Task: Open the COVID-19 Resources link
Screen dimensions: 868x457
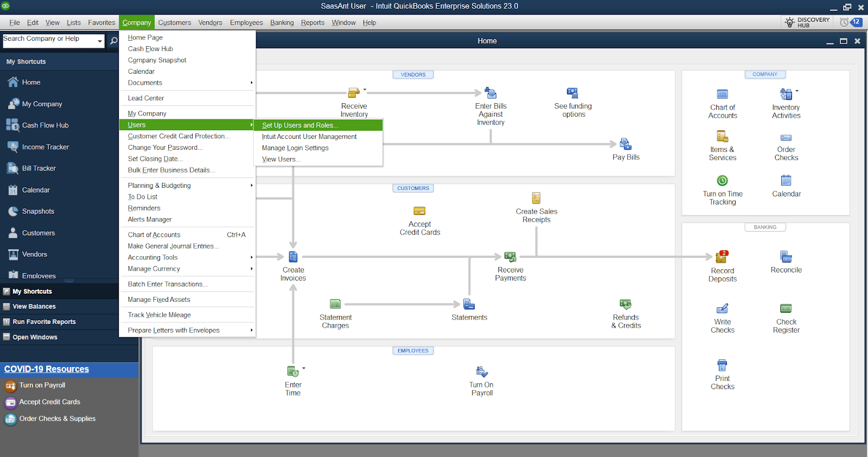Action: click(x=47, y=369)
